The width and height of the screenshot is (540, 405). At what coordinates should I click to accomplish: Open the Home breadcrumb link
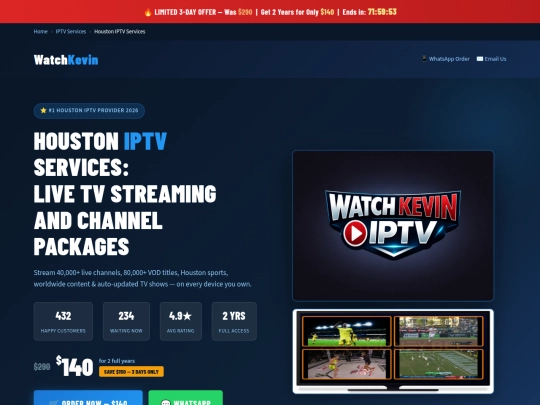[x=40, y=31]
